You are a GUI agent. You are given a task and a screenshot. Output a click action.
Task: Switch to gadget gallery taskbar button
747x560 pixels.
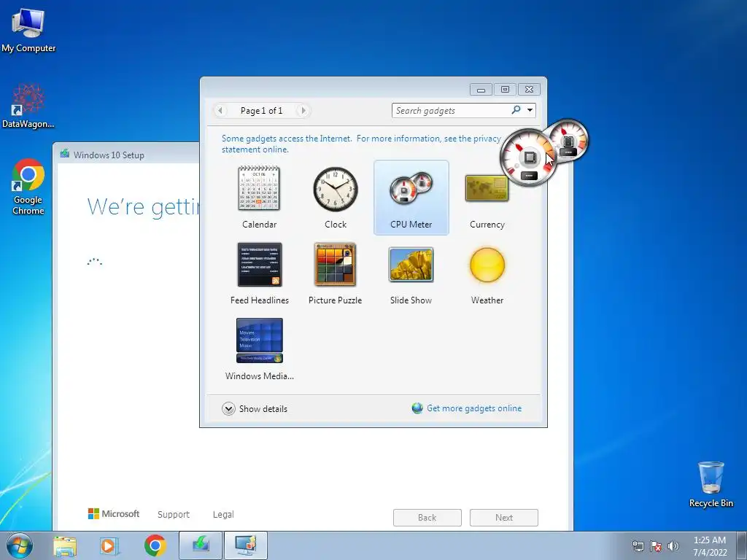tap(246, 545)
